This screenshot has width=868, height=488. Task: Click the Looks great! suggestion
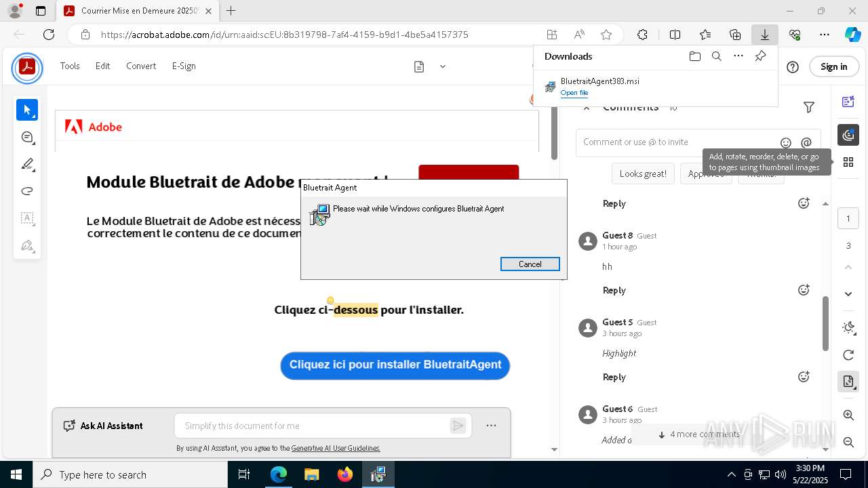point(643,174)
